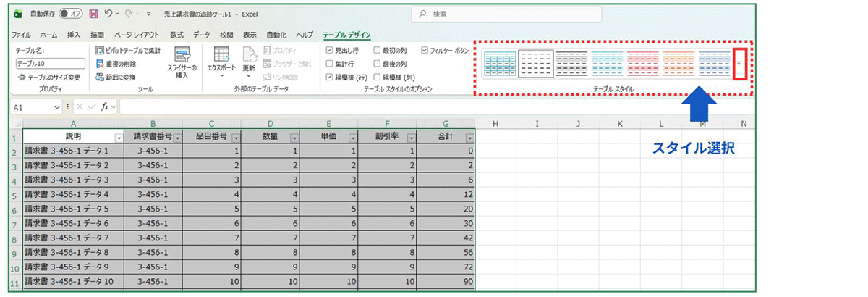Switch to the 数式 tab

176,35
